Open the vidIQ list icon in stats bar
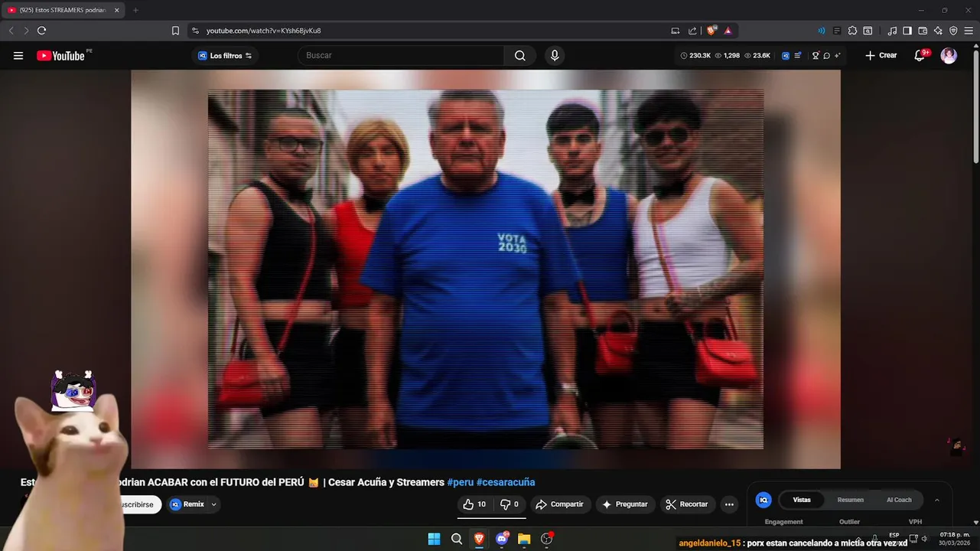This screenshot has height=551, width=980. pos(798,55)
